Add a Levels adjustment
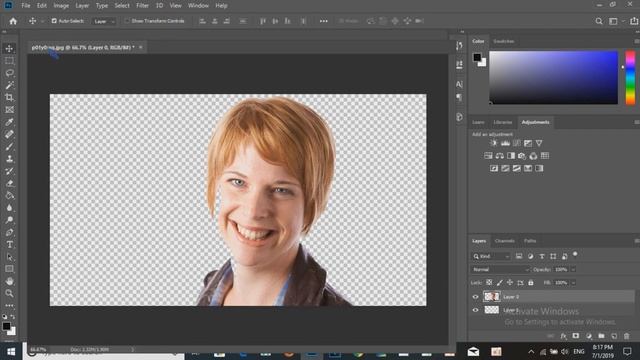 click(x=505, y=143)
